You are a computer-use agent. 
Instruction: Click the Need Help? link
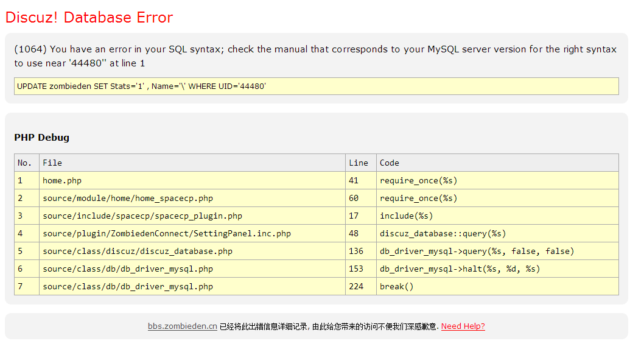(x=463, y=326)
